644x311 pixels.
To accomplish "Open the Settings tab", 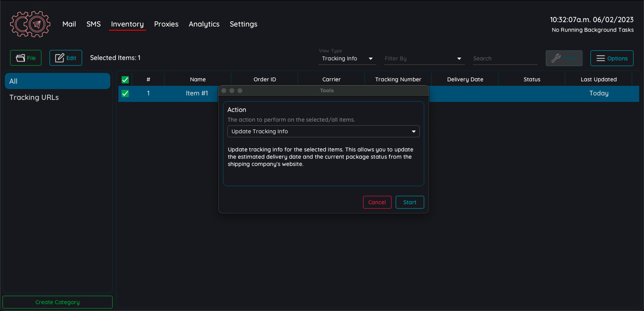I will click(x=244, y=24).
